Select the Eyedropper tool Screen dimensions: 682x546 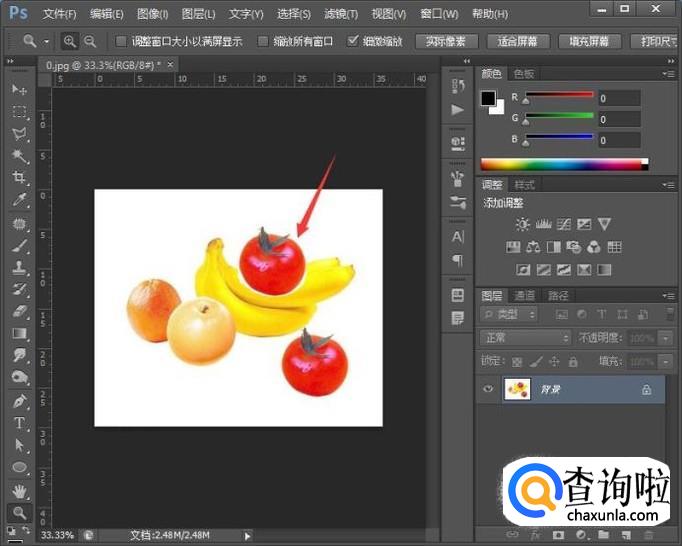(19, 200)
